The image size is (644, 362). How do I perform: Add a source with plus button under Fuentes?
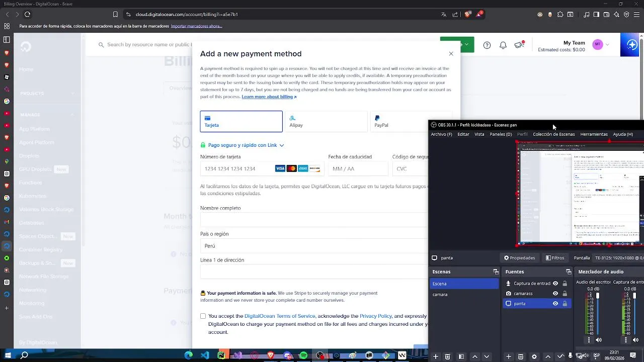509,356
